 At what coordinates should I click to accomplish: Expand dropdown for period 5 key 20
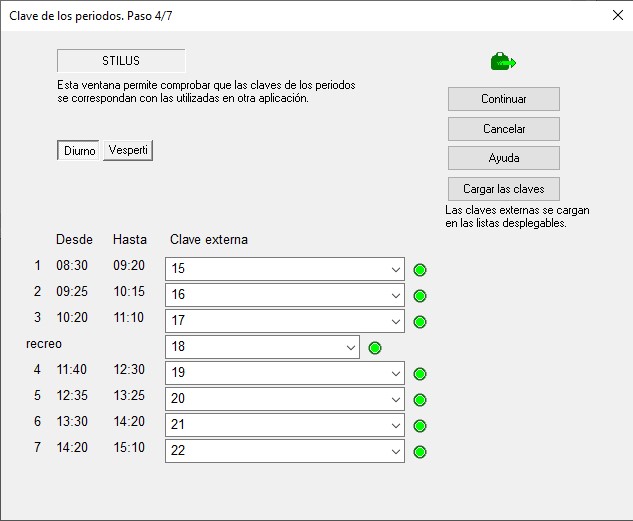[x=396, y=399]
